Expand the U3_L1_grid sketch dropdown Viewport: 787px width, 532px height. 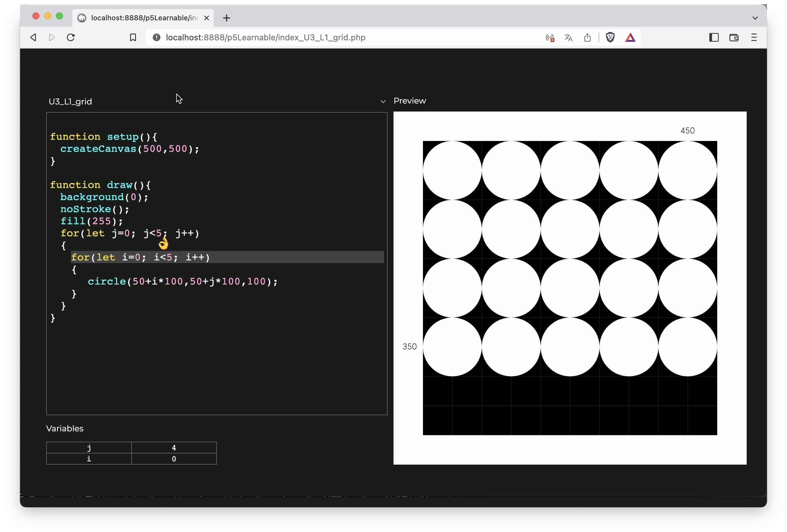coord(383,101)
